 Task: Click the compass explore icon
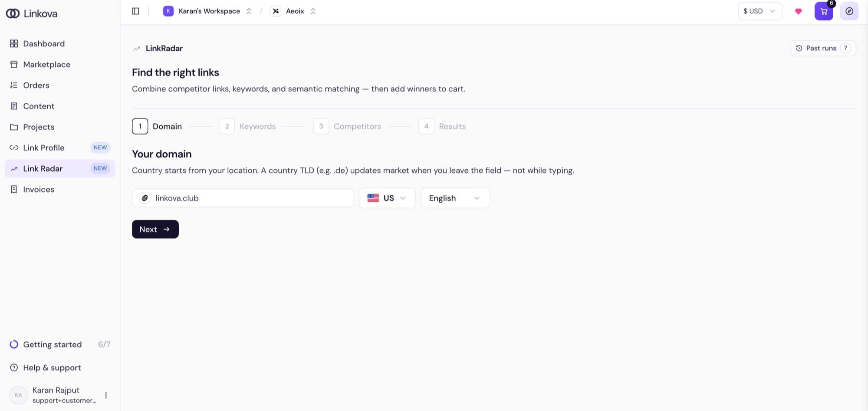[849, 11]
